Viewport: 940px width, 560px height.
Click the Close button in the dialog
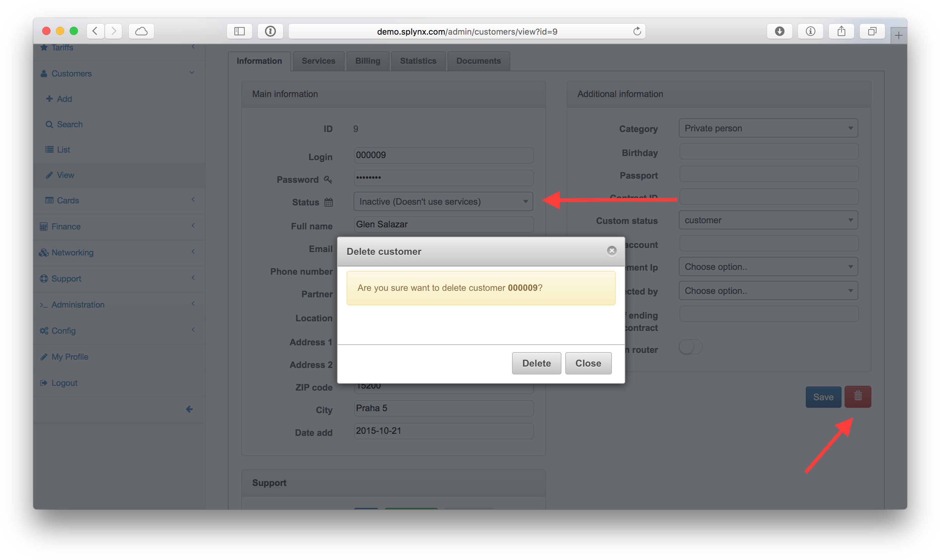pyautogui.click(x=588, y=363)
